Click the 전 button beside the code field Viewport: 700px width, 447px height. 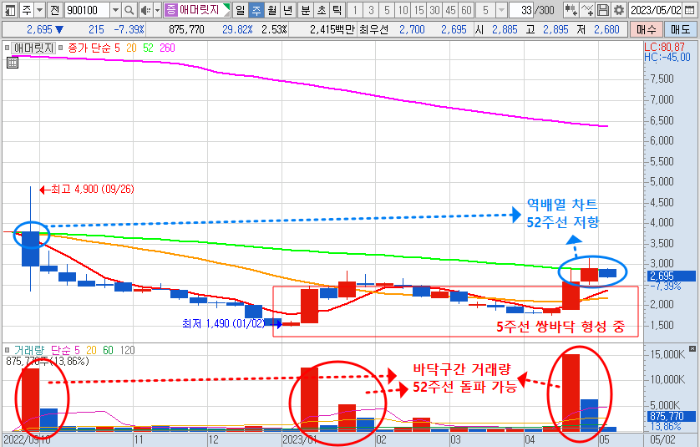coord(54,10)
